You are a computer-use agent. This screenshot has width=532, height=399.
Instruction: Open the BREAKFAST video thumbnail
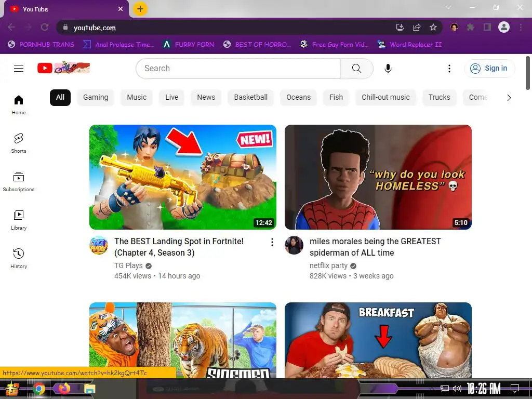tap(378, 340)
